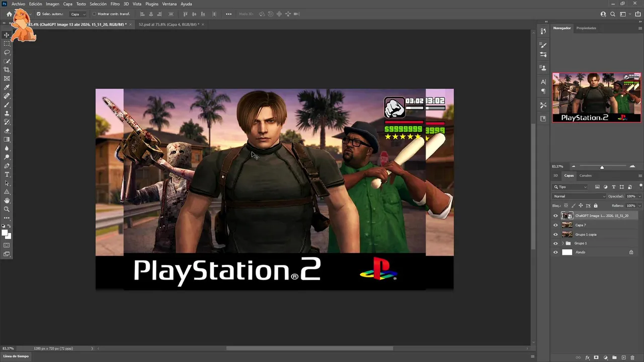Select the Blur tool

(7, 148)
